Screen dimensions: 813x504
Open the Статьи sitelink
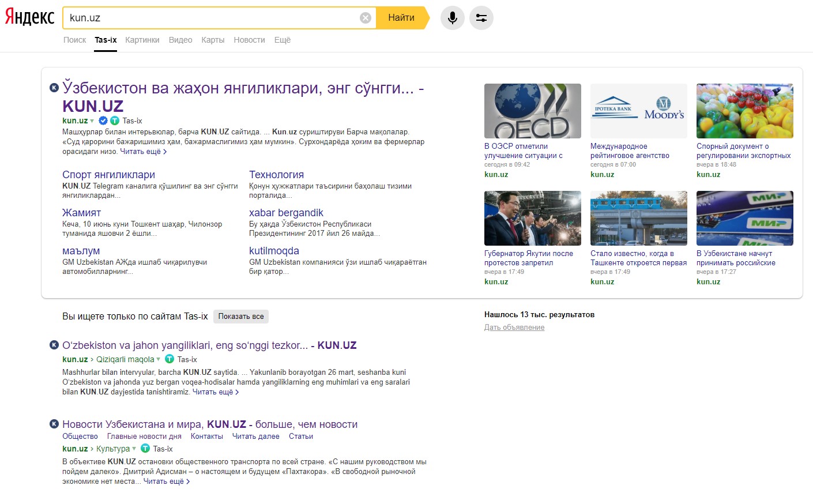tap(301, 437)
